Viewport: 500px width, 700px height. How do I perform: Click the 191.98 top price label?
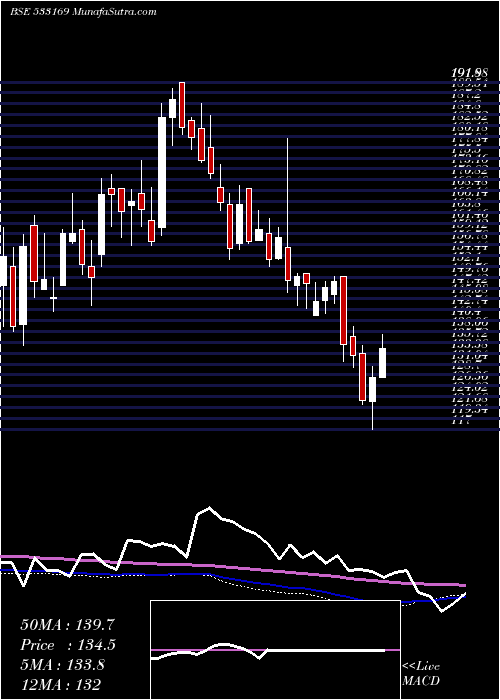click(x=469, y=73)
